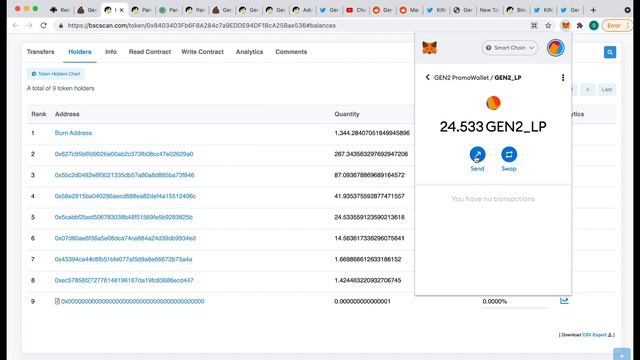Select the Holders tab

[x=80, y=52]
